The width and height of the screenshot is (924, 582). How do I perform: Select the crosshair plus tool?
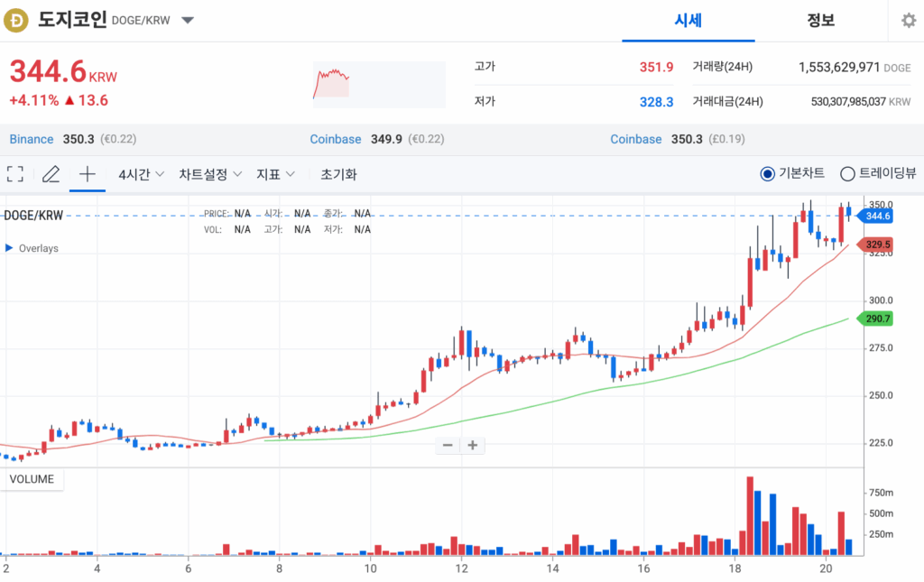[88, 174]
